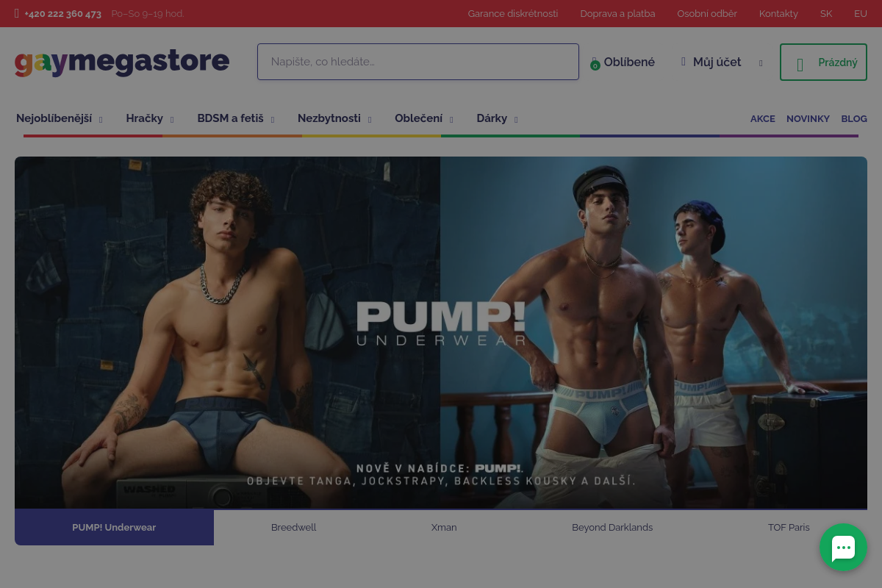Expand the Hračky menu arrow
Image resolution: width=882 pixels, height=588 pixels.
pyautogui.click(x=172, y=120)
